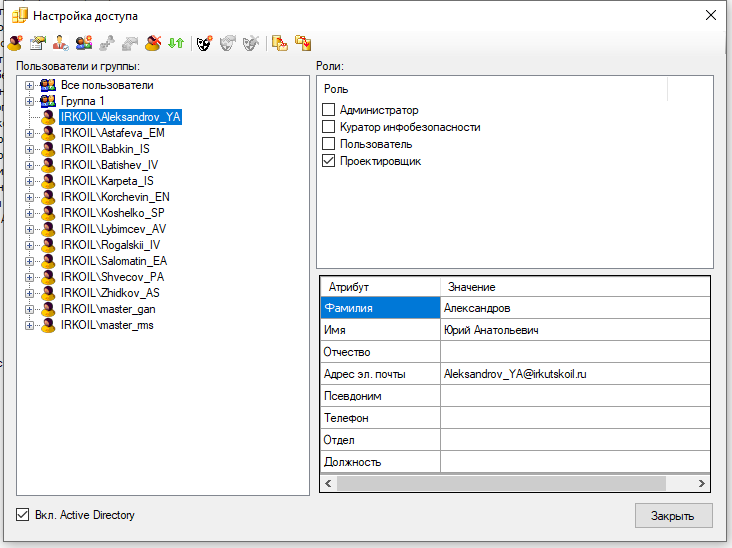The image size is (732, 548).
Task: Click the Группа 1 group icon
Action: tap(48, 101)
